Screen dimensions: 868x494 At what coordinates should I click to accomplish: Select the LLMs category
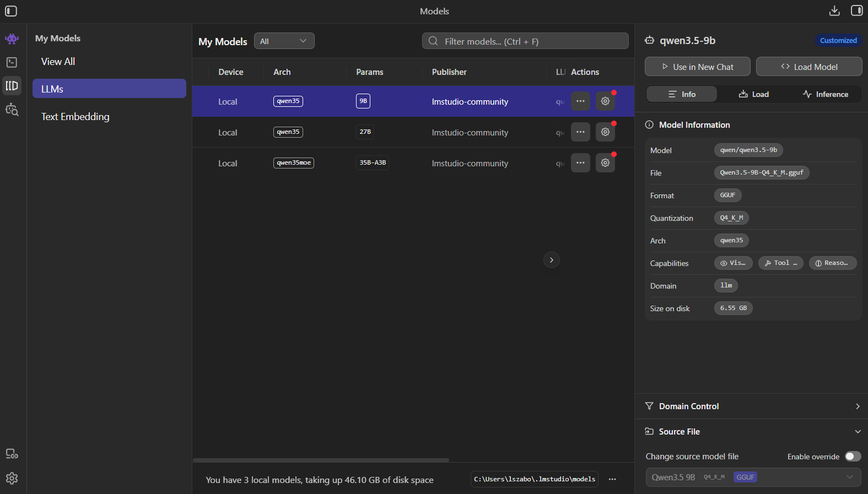[109, 89]
